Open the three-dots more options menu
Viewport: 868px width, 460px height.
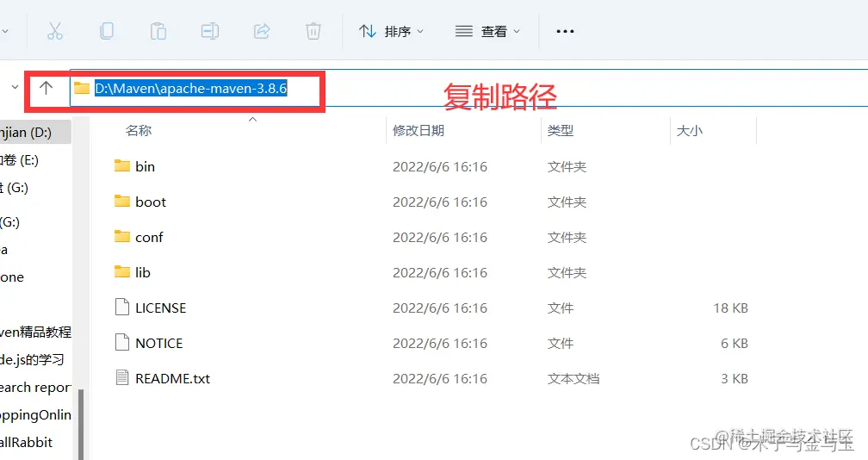pyautogui.click(x=565, y=32)
